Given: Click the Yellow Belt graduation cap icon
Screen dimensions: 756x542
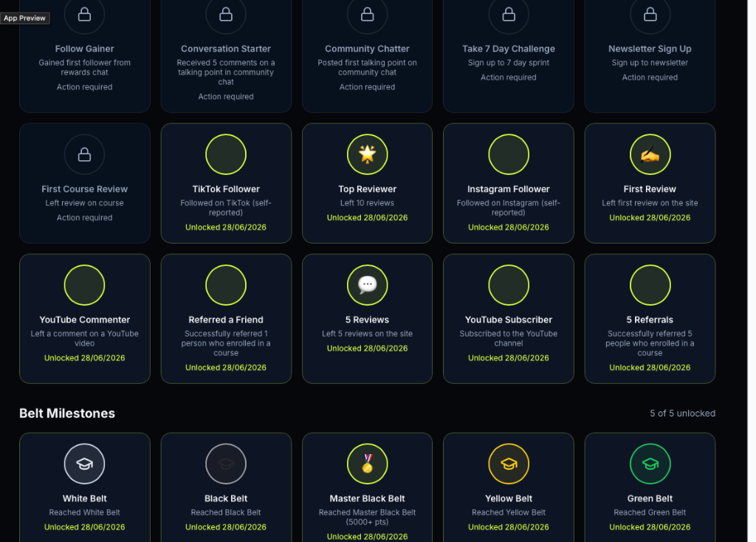Looking at the screenshot, I should (509, 464).
